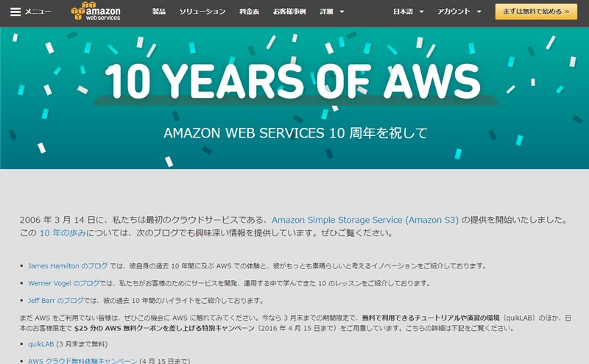Open the 製品 menu item
The image size is (589, 364).
(159, 12)
